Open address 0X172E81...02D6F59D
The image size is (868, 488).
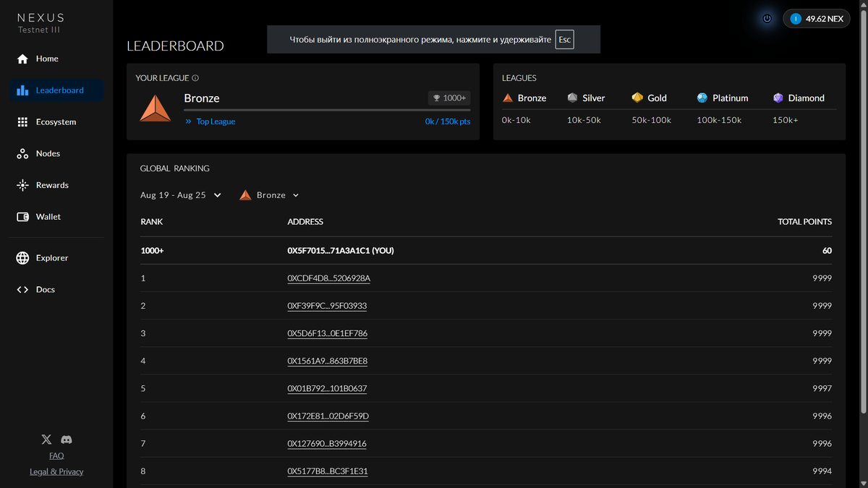(x=328, y=416)
